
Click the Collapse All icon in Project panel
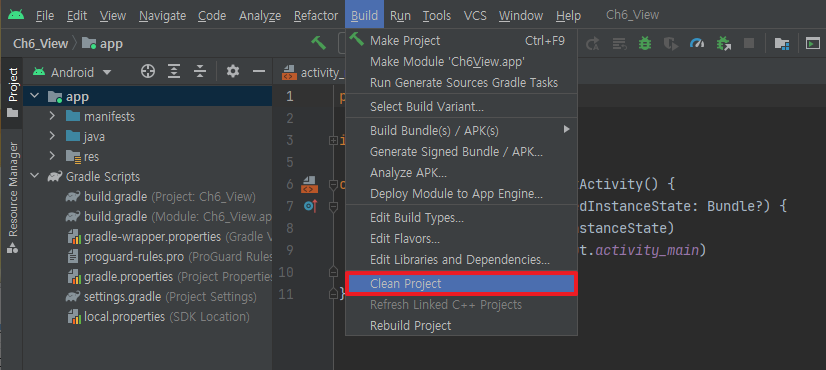199,71
